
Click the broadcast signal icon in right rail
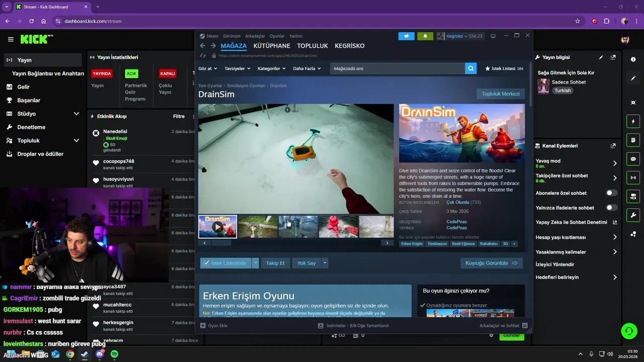[633, 177]
